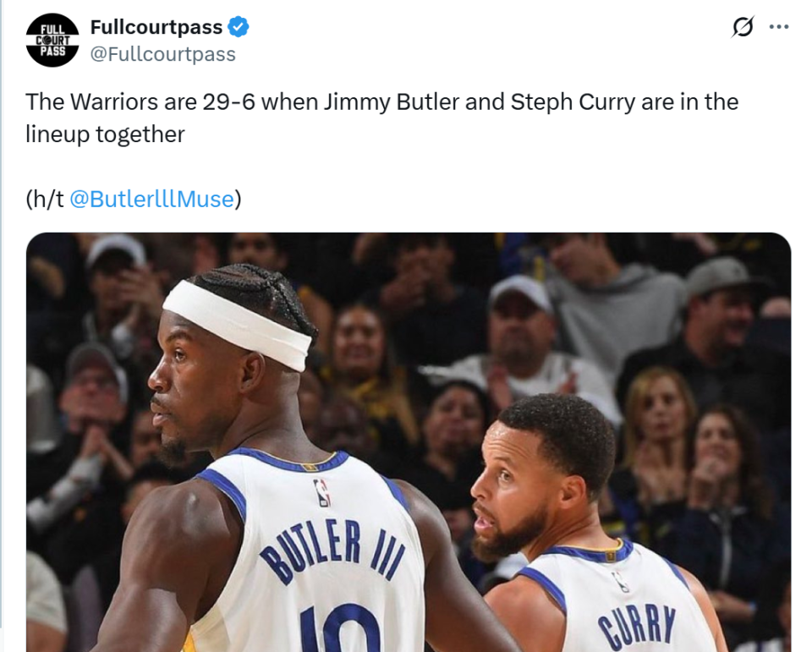Click the "29-6" record in the tweet
The height and width of the screenshot is (652, 812).
point(228,102)
